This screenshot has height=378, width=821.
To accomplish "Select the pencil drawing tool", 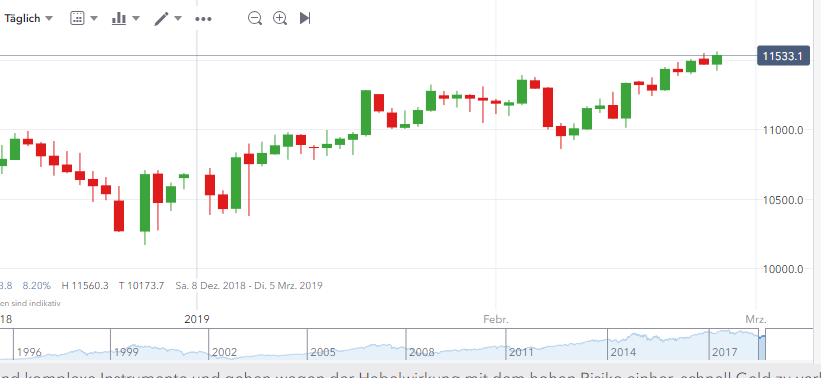I will click(161, 18).
